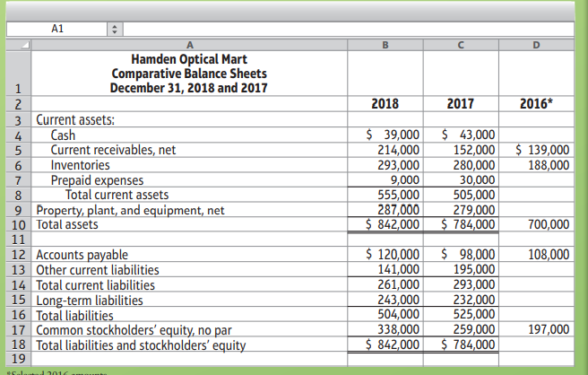Click Accounts payable 2017 value $ 98,000
588x375 pixels.
click(x=461, y=254)
